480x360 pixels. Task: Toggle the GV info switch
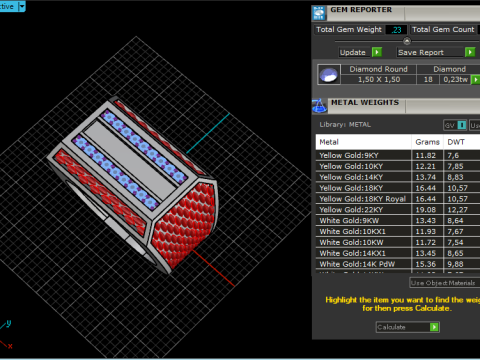point(462,125)
